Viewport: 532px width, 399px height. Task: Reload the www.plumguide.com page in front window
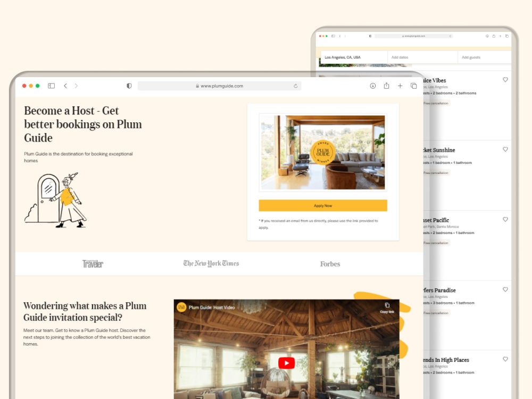295,86
